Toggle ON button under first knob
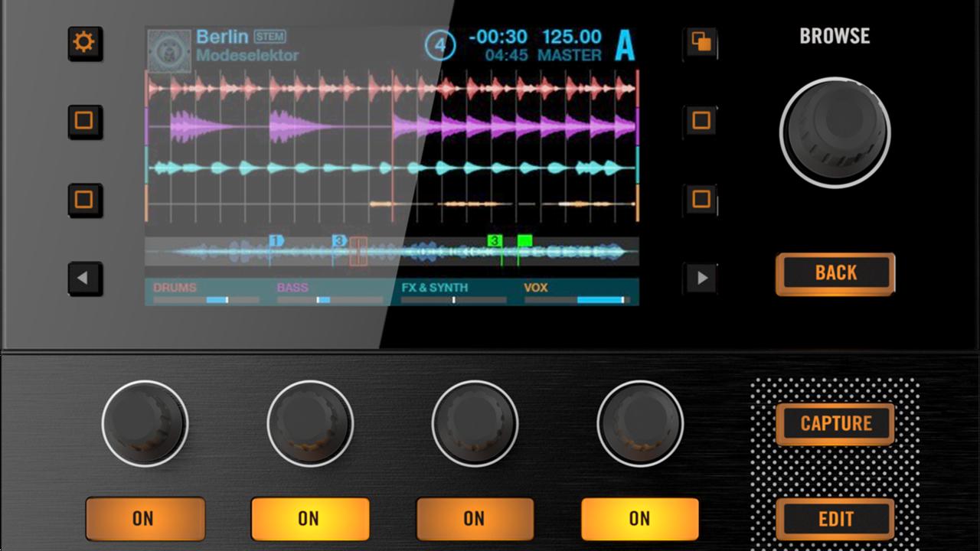The image size is (980, 551). (x=145, y=518)
